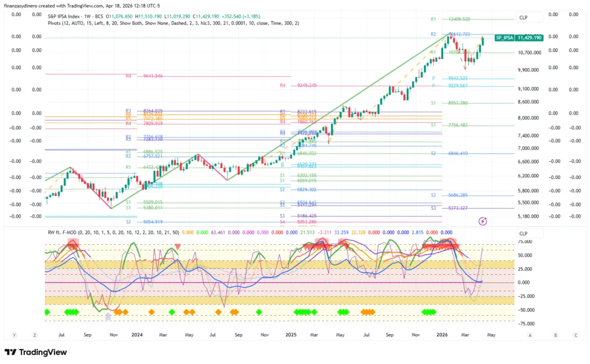Toggle the B scale button
This screenshot has height=364, width=590.
point(555,335)
